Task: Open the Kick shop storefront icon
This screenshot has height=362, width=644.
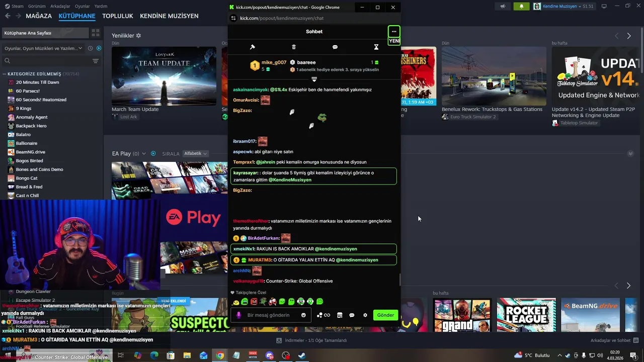Action: click(x=340, y=315)
